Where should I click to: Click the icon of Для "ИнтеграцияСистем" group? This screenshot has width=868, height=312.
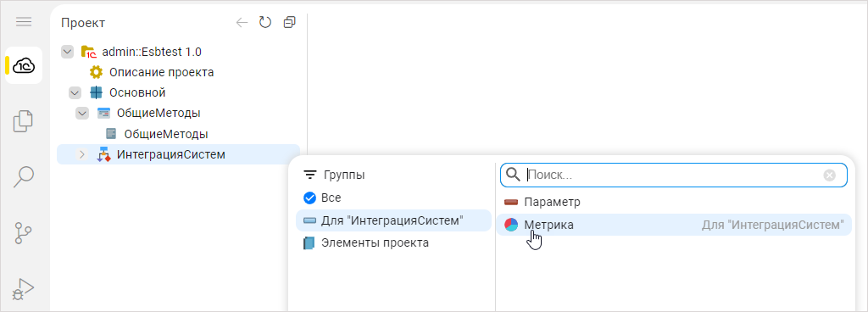tap(309, 220)
